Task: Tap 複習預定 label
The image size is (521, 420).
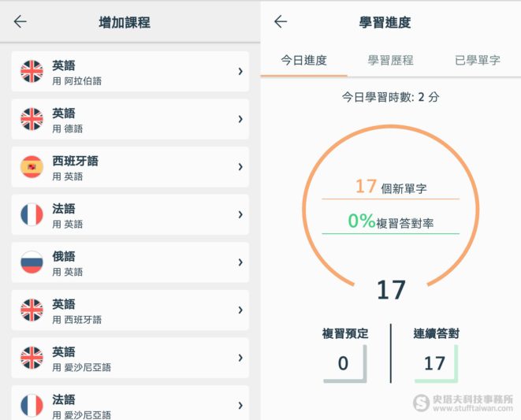Action: (x=345, y=333)
